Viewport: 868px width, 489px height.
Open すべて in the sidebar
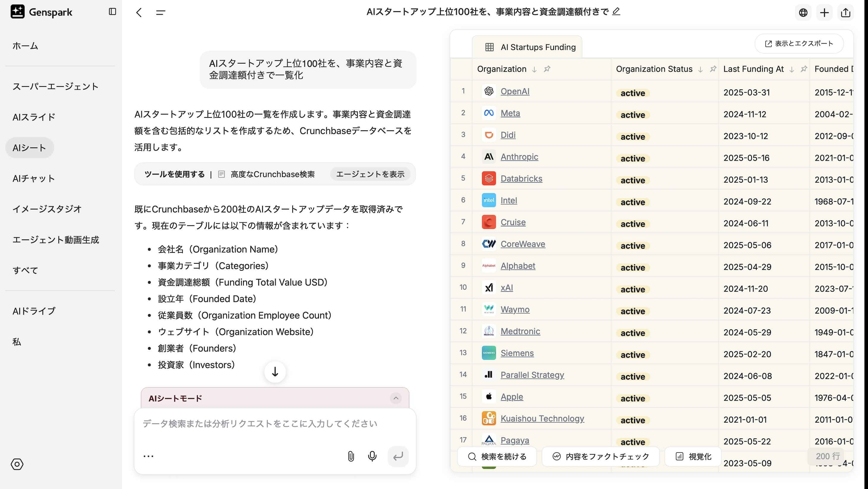tap(25, 271)
